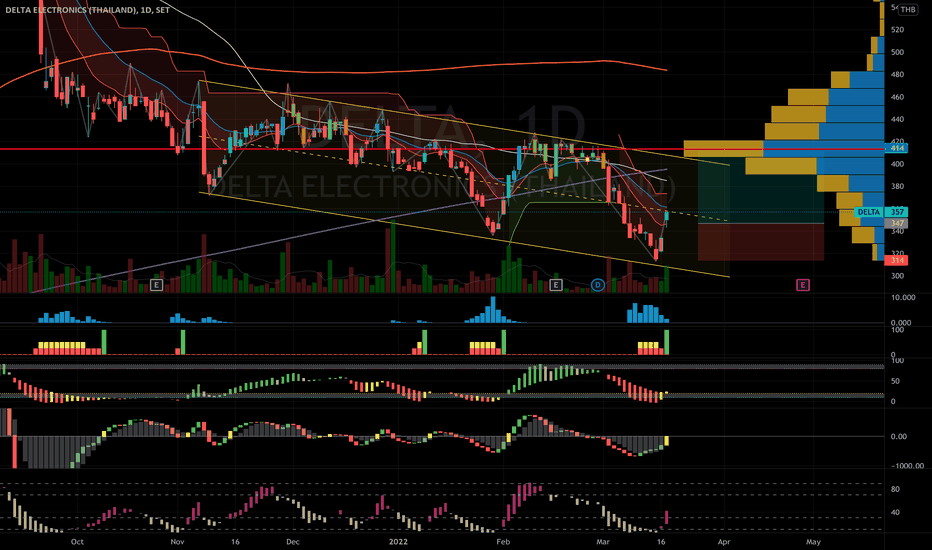Open the THB currency selector
The image size is (932, 550).
point(907,9)
